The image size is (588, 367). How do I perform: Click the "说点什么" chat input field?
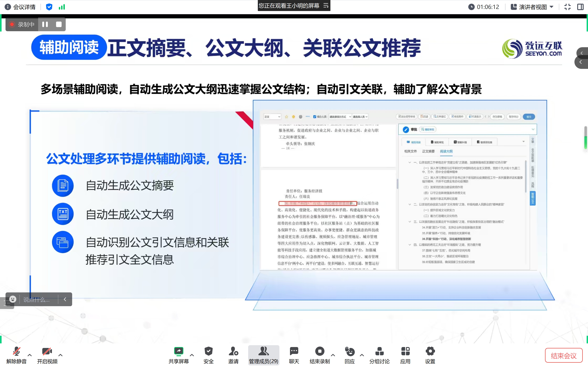[x=37, y=300]
